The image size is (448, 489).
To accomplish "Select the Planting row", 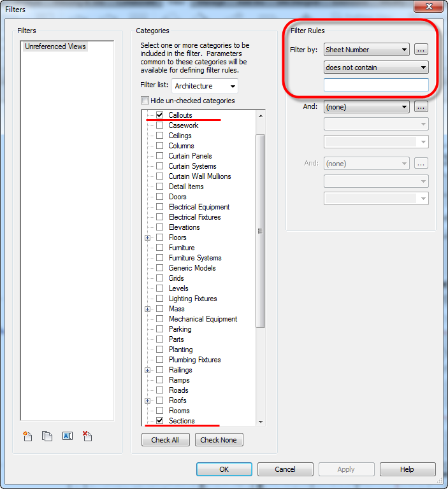I will point(180,350).
